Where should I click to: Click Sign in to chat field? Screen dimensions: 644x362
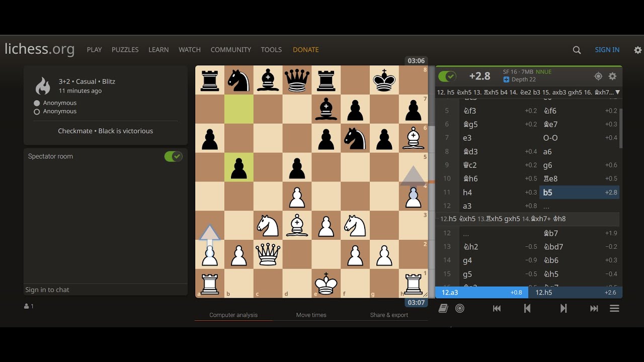(x=105, y=290)
